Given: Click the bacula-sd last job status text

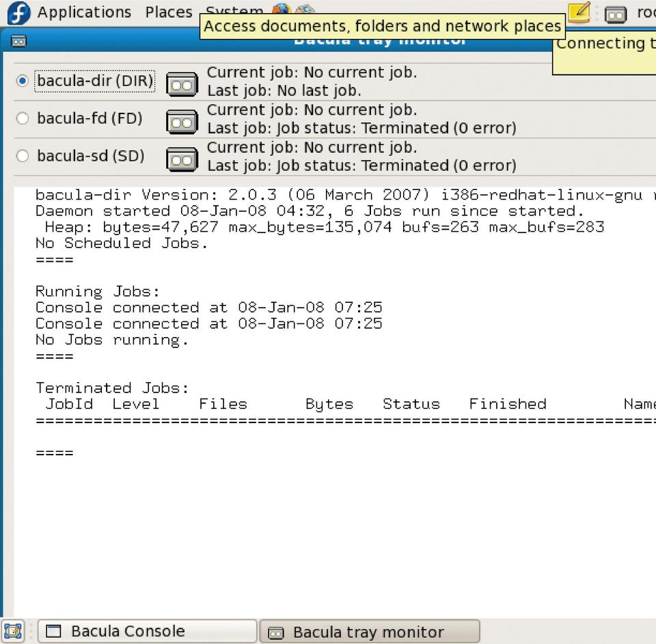Looking at the screenshot, I should coord(361,165).
